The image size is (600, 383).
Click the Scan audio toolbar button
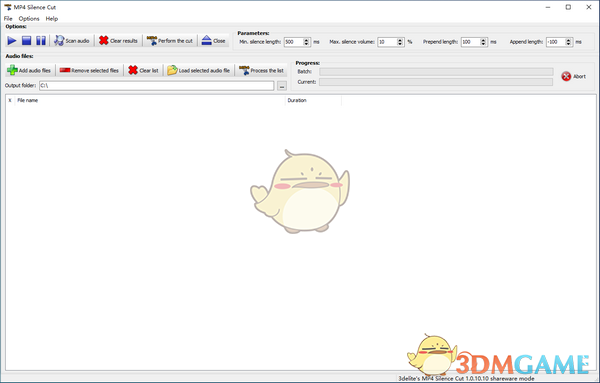[72, 41]
